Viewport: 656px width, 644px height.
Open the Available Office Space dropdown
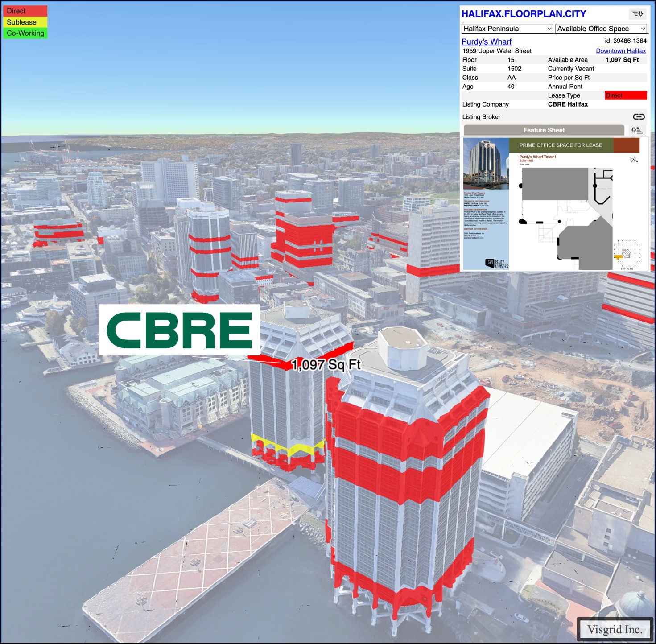[x=601, y=29]
